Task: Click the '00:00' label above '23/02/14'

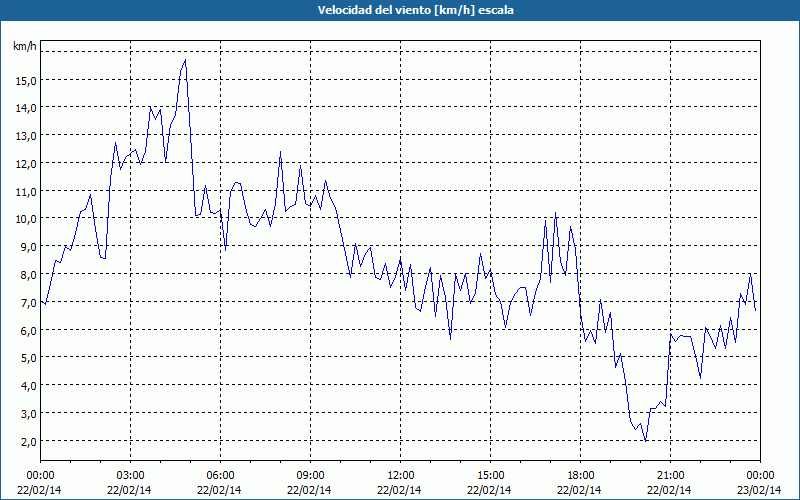Action: (x=760, y=476)
